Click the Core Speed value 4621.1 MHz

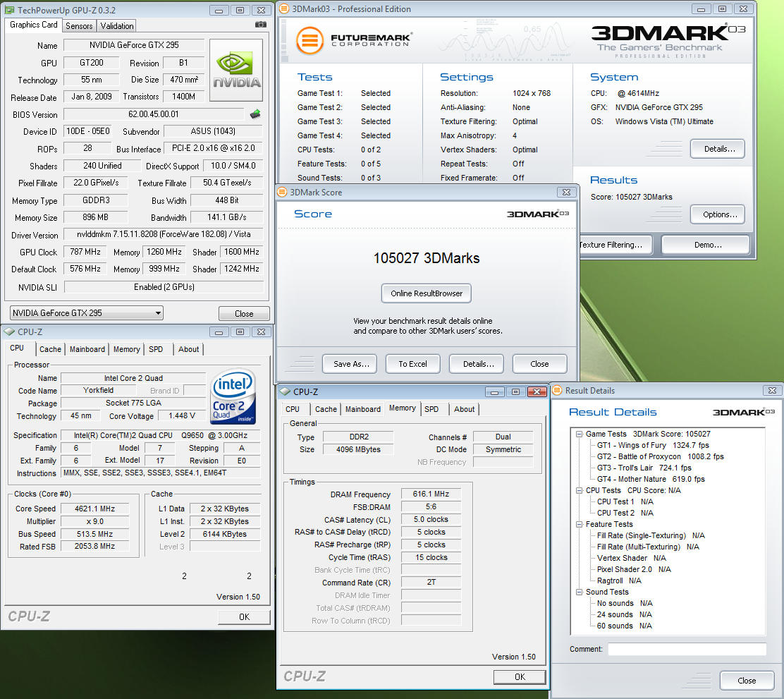tap(94, 509)
